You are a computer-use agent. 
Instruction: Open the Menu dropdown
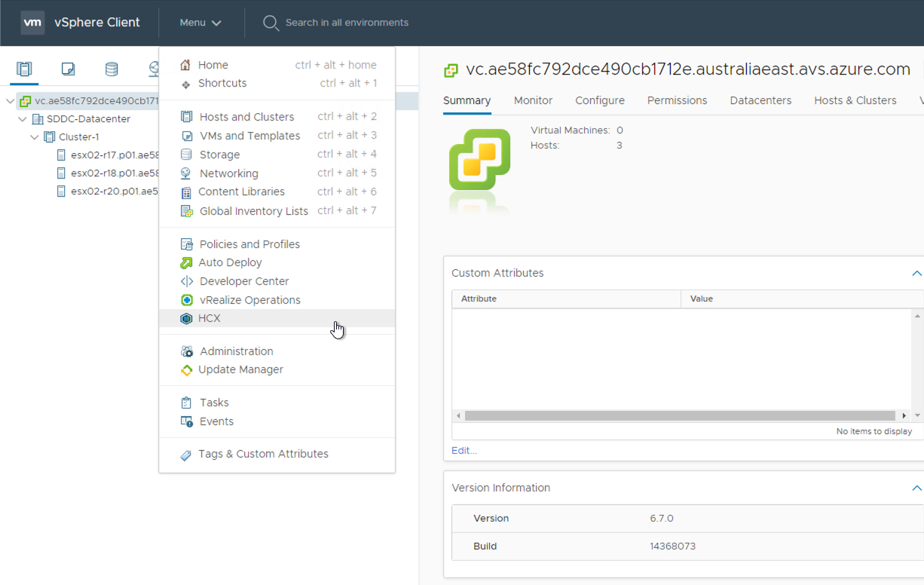pyautogui.click(x=200, y=23)
